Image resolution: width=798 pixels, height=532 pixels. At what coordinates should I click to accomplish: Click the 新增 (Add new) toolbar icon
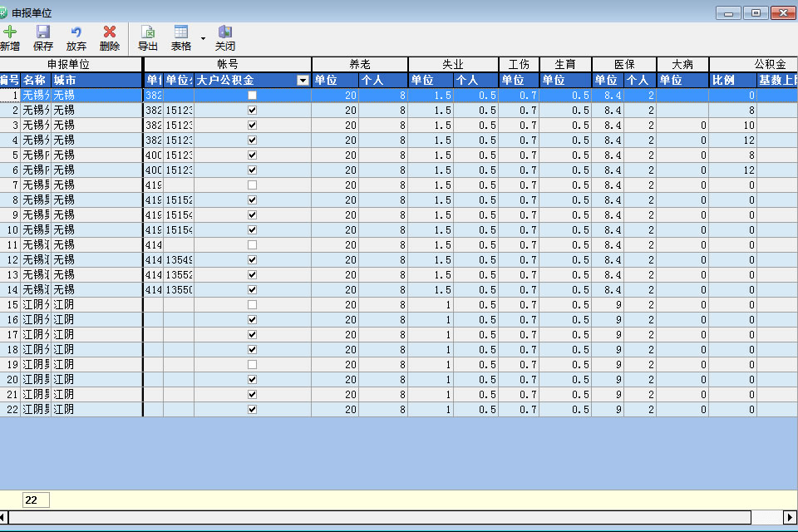[x=10, y=33]
